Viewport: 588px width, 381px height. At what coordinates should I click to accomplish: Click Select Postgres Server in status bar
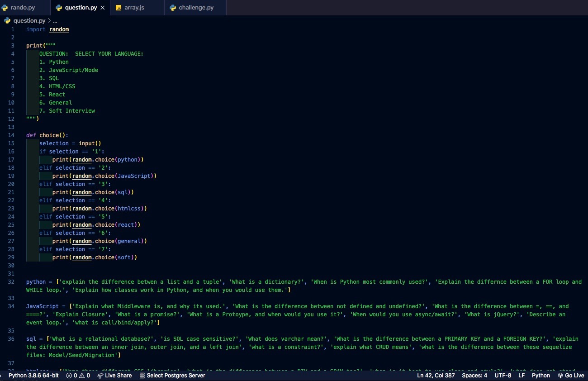pos(172,376)
